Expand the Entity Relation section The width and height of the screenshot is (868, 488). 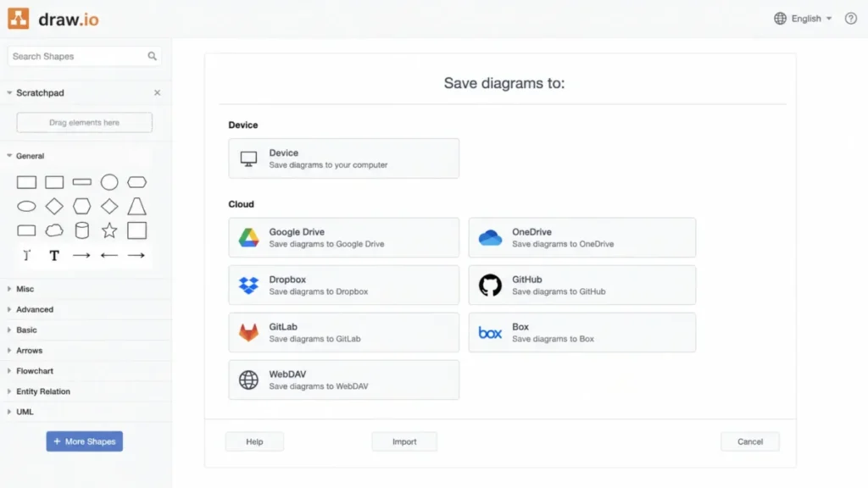(9, 391)
